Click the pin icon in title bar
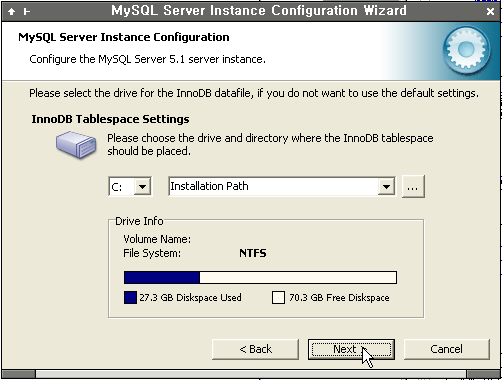This screenshot has height=380, width=502. (27, 12)
